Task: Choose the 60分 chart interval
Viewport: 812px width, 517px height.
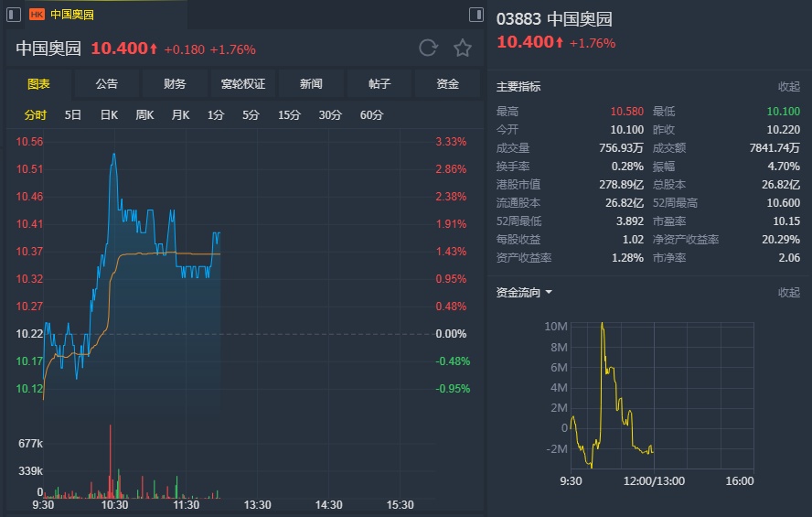Action: click(x=372, y=115)
